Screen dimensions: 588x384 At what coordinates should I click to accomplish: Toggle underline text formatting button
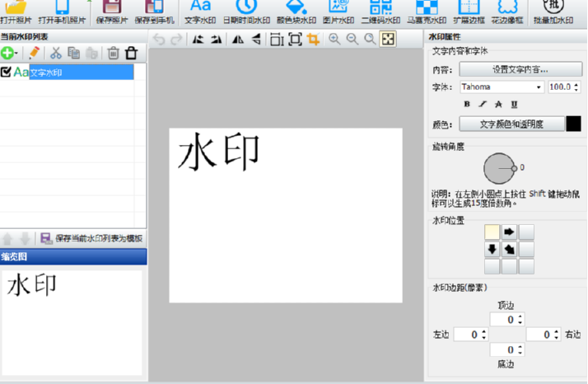514,104
